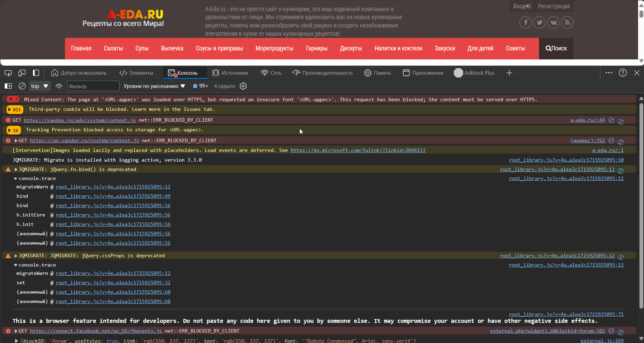The width and height of the screenshot is (644, 343).
Task: Expand the jQuery.fn.bind() deprecated warning
Action: (x=16, y=170)
